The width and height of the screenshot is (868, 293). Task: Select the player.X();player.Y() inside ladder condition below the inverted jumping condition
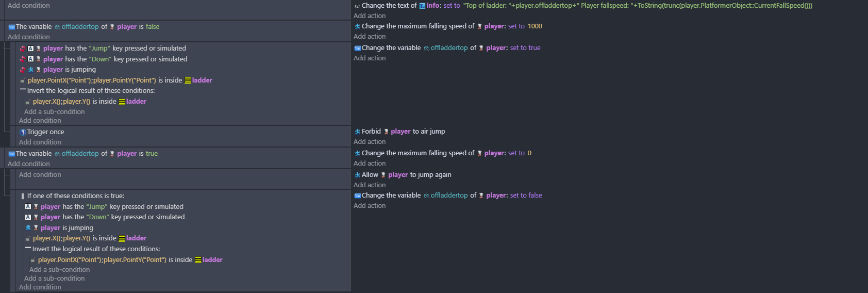pyautogui.click(x=86, y=102)
